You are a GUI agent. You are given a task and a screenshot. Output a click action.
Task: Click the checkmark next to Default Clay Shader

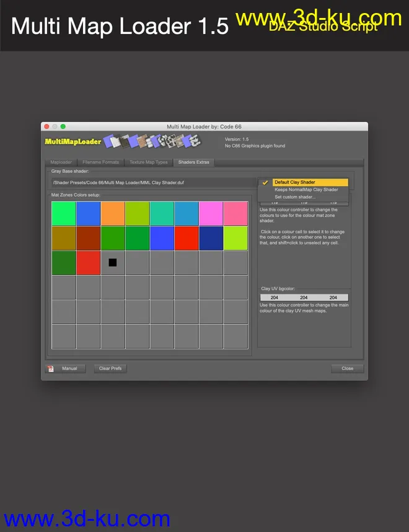[265, 182]
